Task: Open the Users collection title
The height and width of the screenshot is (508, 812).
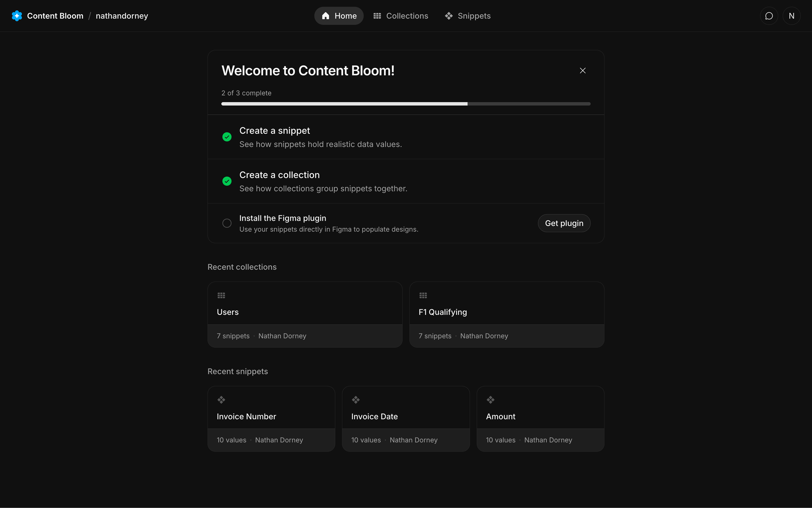Action: point(228,312)
